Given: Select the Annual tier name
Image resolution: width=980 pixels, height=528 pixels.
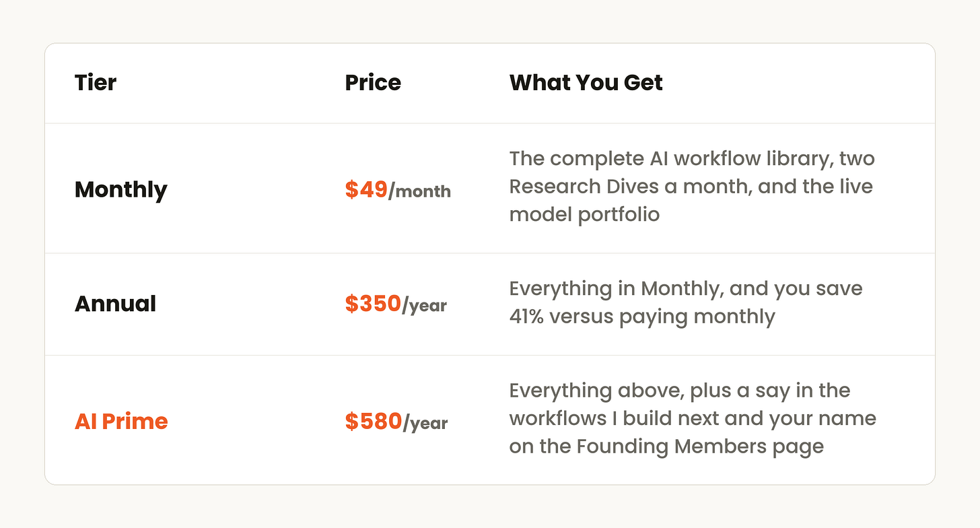Looking at the screenshot, I should click(x=116, y=304).
